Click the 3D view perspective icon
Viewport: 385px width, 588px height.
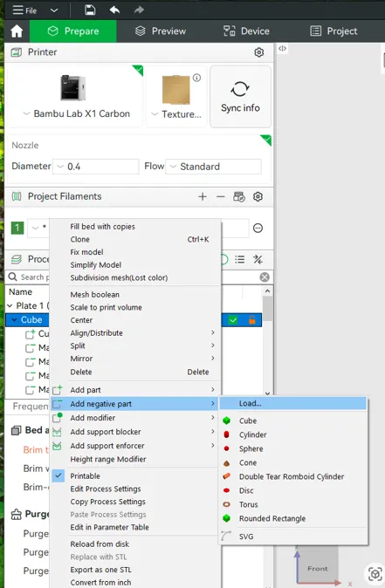click(x=375, y=574)
